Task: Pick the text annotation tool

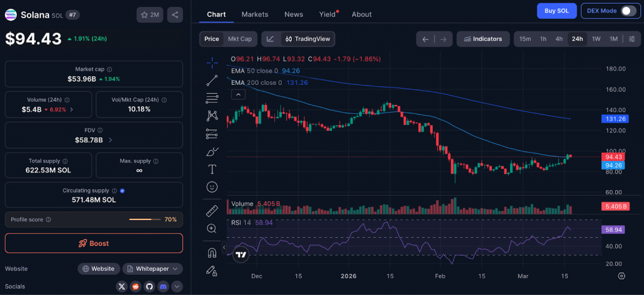Action: pyautogui.click(x=212, y=169)
